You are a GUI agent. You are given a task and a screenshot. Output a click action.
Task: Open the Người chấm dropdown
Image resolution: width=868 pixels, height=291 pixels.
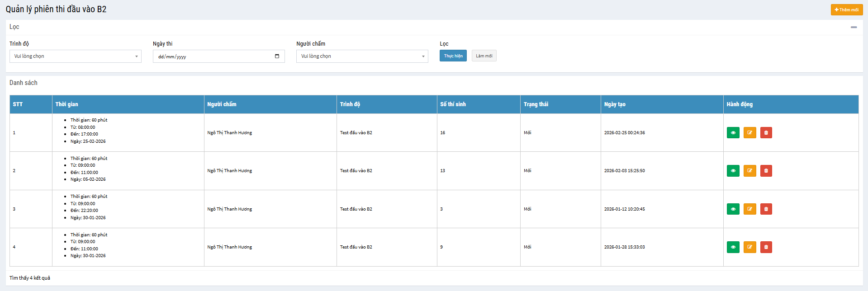coord(362,56)
